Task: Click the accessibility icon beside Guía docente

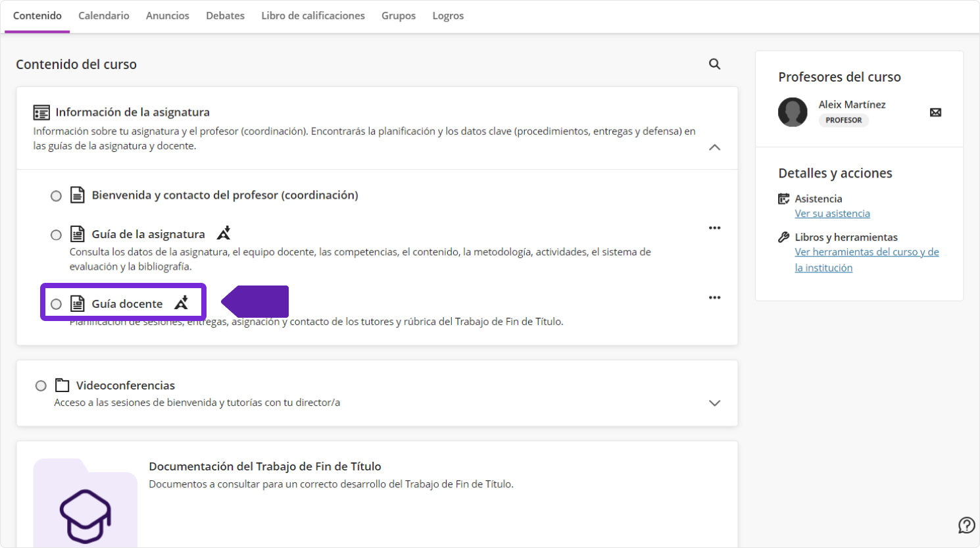Action: click(x=182, y=303)
